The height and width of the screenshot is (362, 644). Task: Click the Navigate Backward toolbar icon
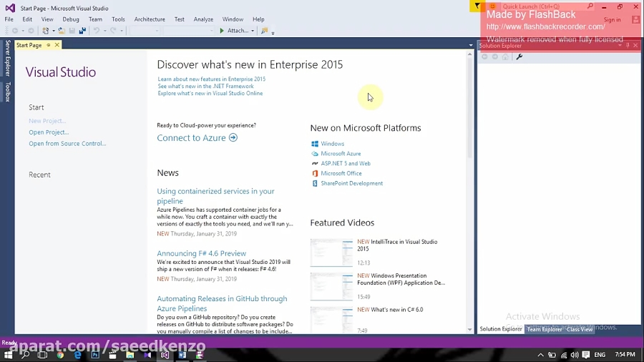15,31
